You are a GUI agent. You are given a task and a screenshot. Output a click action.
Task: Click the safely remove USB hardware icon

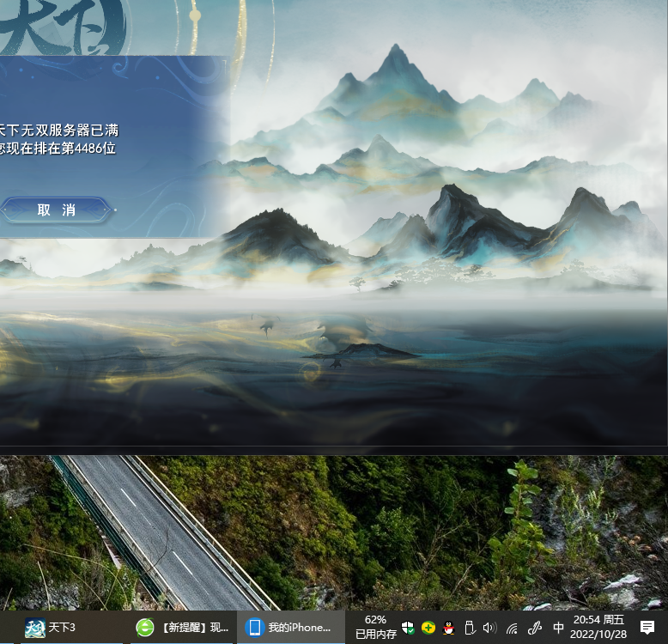[x=469, y=628]
